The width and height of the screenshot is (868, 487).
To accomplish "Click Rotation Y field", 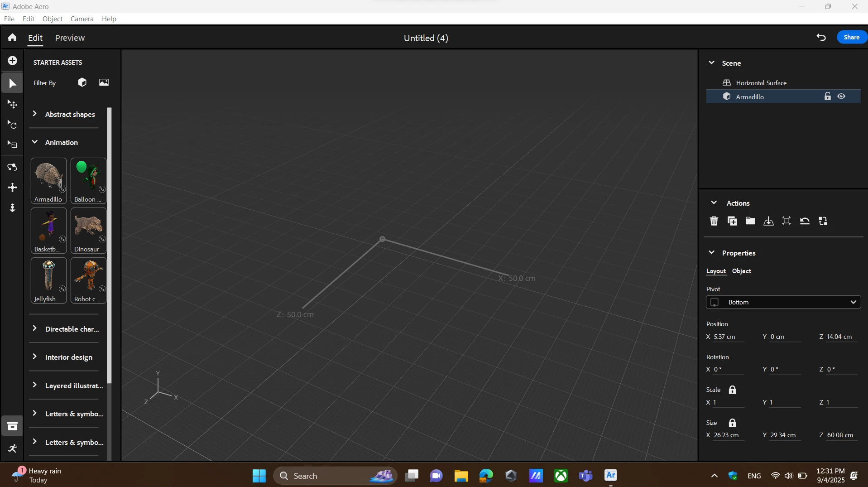I will click(x=785, y=369).
